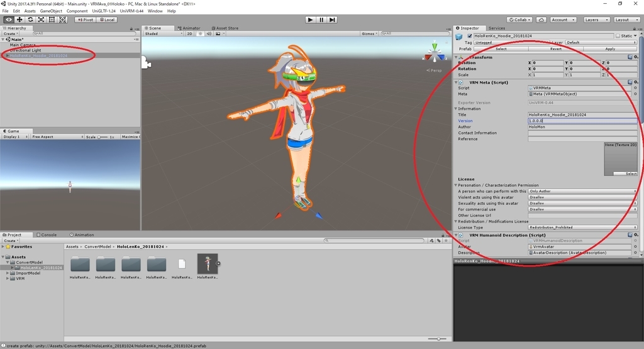Open the UniVRM-0.44 menu

(131, 11)
